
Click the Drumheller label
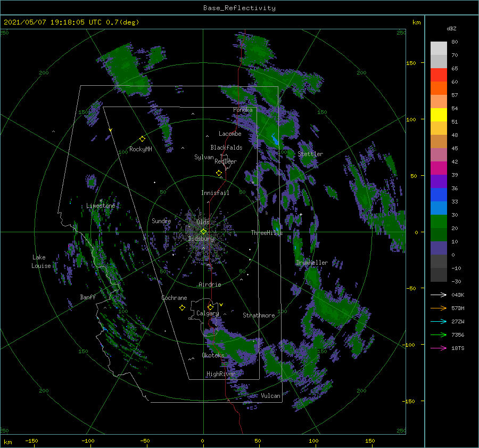coord(312,263)
